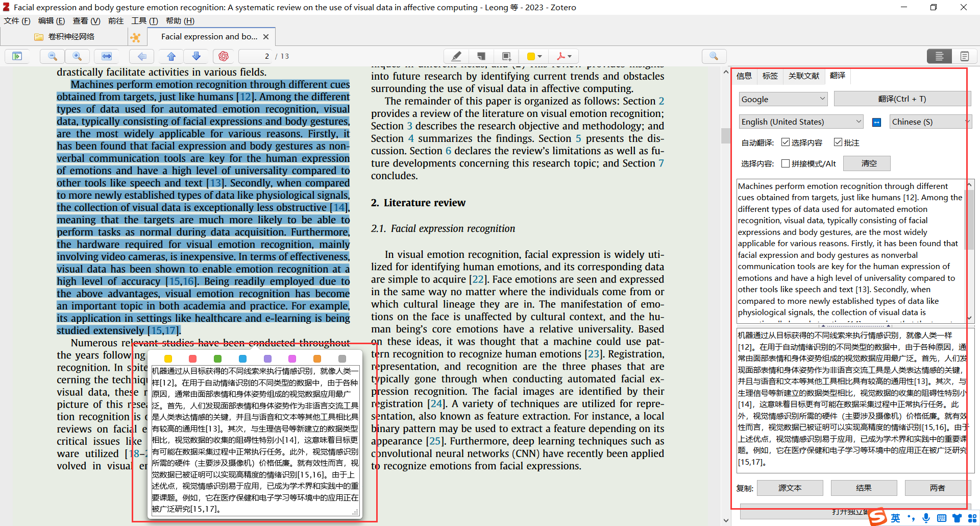Viewport: 980px width, 526px height.
Task: Open the Sogou input method logo
Action: (x=878, y=517)
